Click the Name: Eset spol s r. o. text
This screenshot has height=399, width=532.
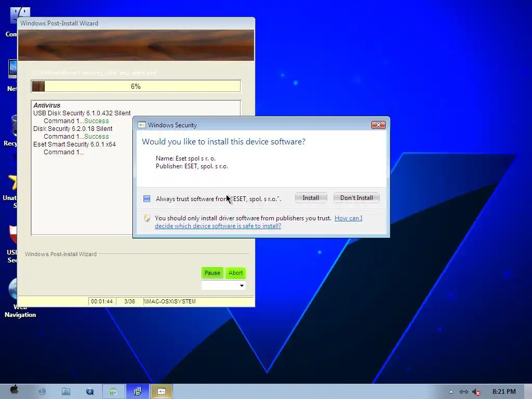click(x=185, y=158)
